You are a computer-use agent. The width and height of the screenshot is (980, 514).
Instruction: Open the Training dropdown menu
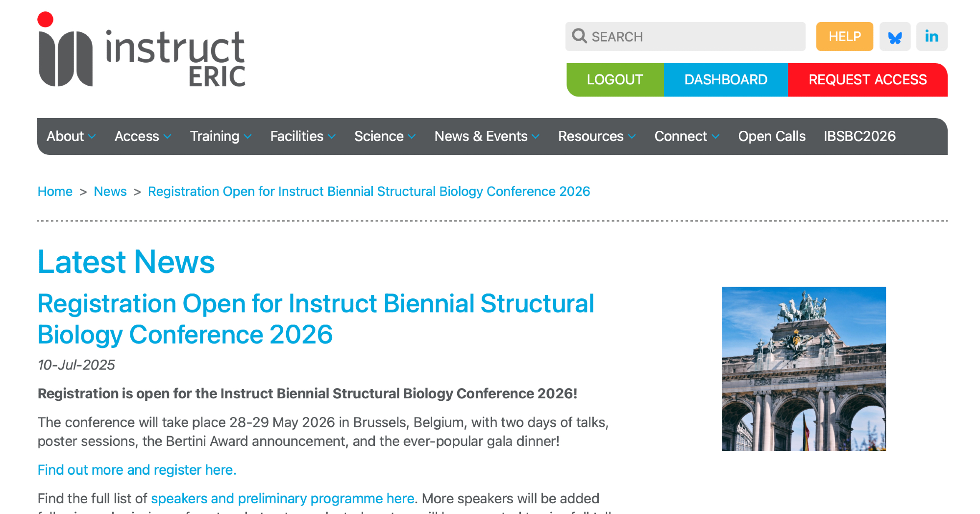(220, 136)
